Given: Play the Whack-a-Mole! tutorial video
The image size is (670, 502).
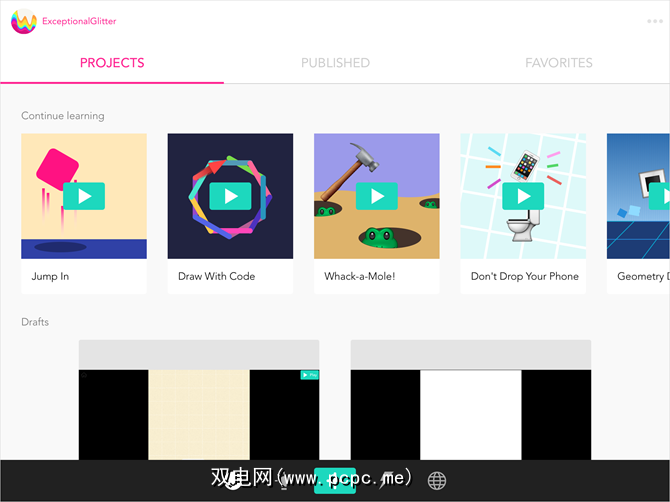Looking at the screenshot, I should 377,196.
